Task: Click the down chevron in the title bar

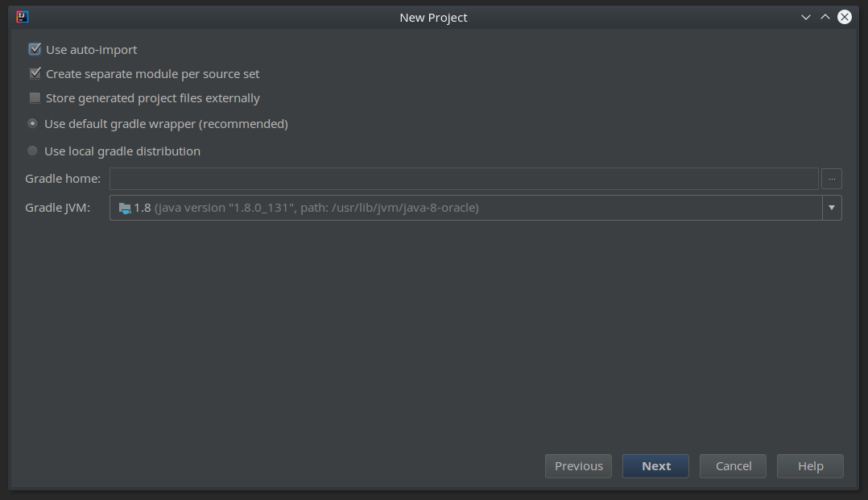Action: [805, 16]
